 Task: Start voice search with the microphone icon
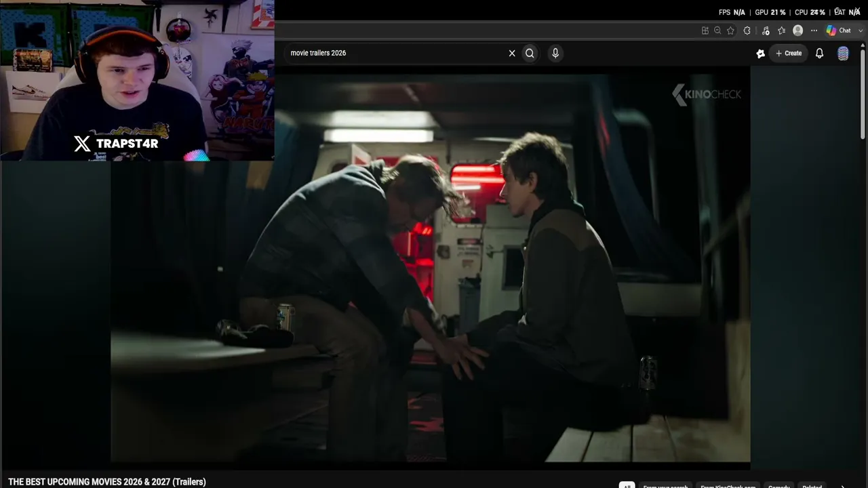pyautogui.click(x=555, y=53)
